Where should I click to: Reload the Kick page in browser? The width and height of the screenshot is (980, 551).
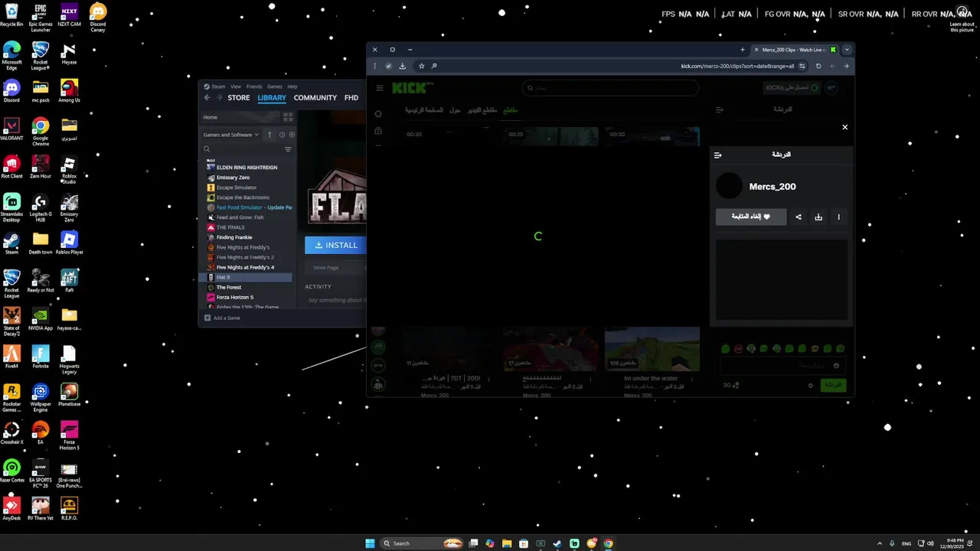click(818, 66)
